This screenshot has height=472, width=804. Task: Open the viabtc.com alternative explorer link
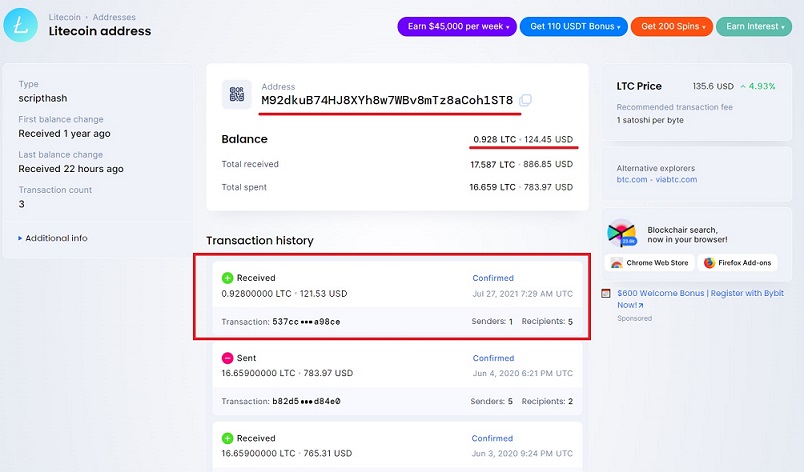[x=676, y=179]
